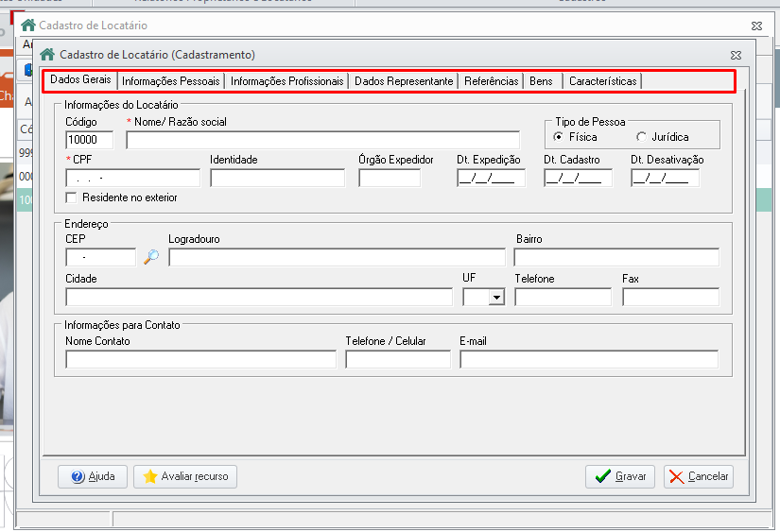Switch to the Dados Gerais tab
The width and height of the screenshot is (780, 532).
(x=80, y=79)
